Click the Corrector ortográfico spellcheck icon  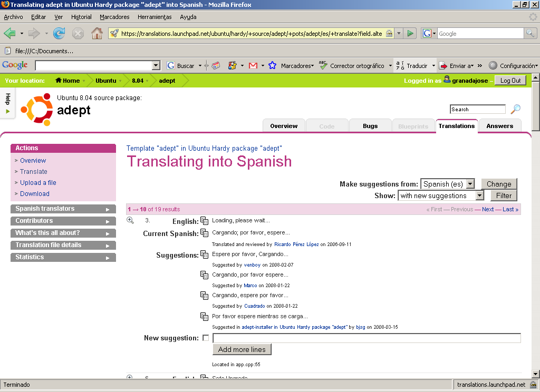[323, 65]
